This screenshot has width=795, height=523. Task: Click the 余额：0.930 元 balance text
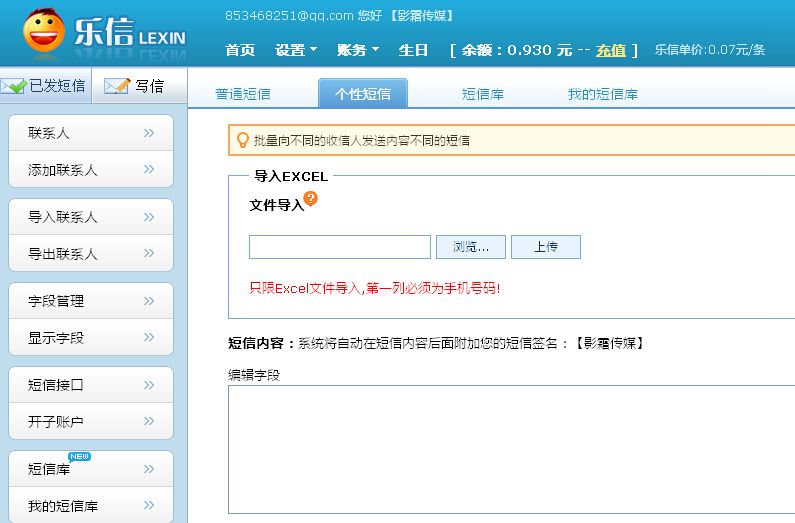coord(517,50)
